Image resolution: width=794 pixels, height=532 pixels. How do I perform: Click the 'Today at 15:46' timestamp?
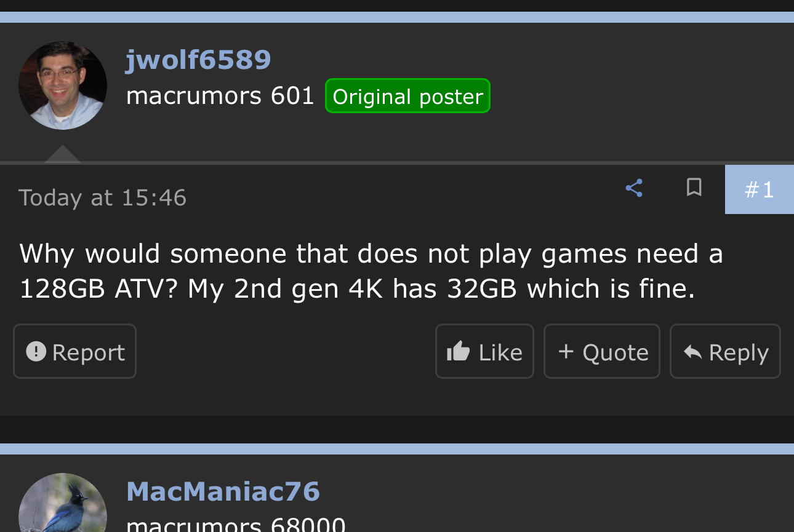102,197
